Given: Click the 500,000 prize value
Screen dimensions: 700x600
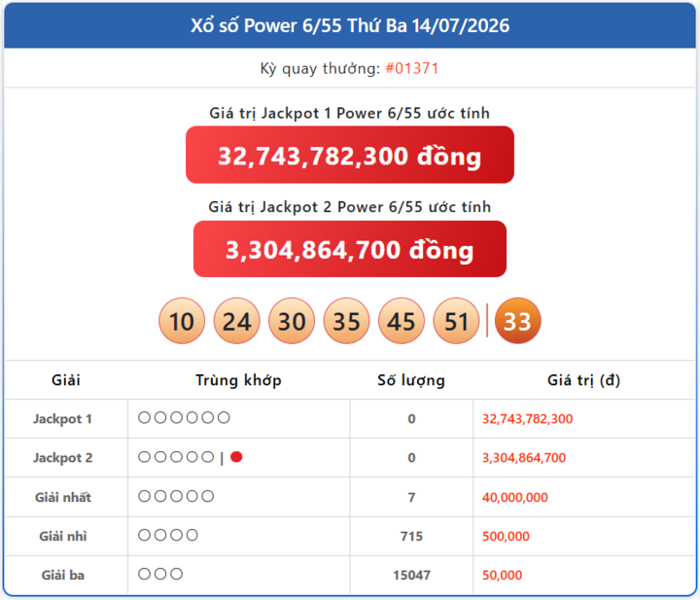Looking at the screenshot, I should point(506,536).
